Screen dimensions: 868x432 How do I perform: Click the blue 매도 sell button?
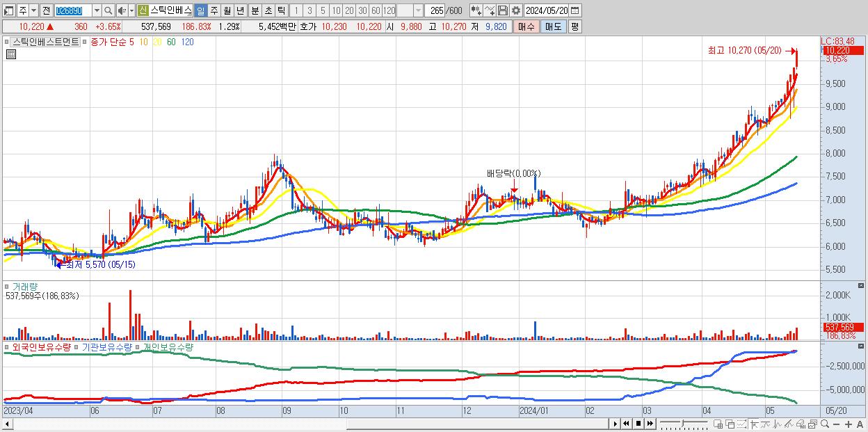click(553, 26)
